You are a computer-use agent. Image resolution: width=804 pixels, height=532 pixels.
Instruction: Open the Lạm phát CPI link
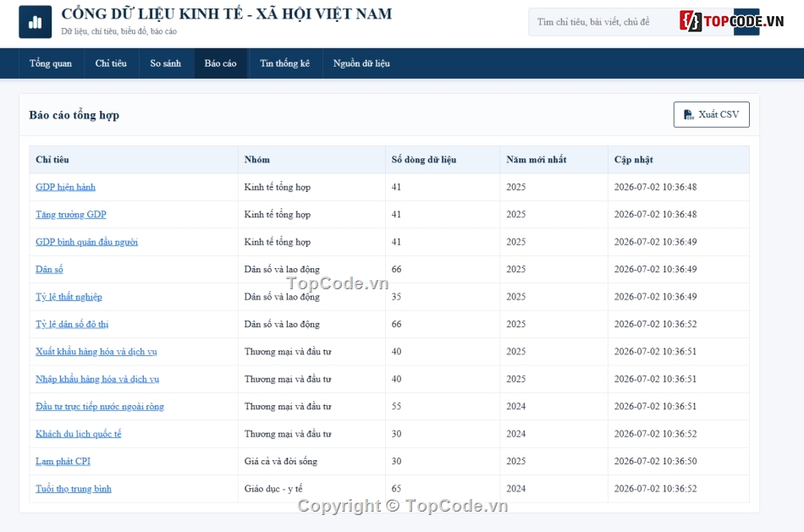click(x=63, y=461)
